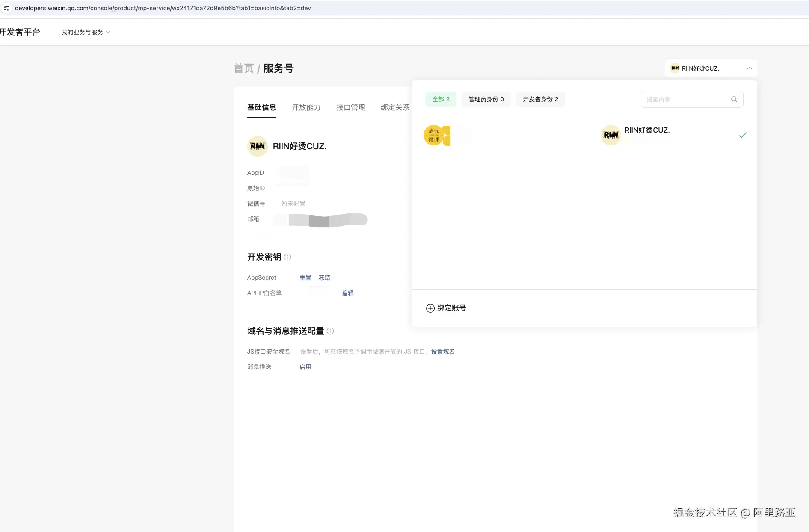Screen dimensions: 809x532
Task: Click the AppID label
Action: click(255, 173)
